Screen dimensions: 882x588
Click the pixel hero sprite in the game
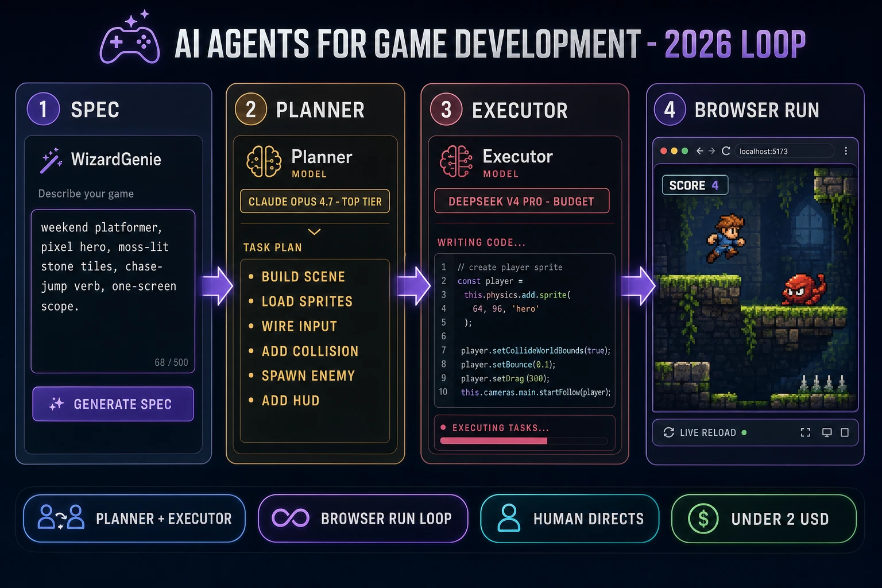click(x=726, y=238)
